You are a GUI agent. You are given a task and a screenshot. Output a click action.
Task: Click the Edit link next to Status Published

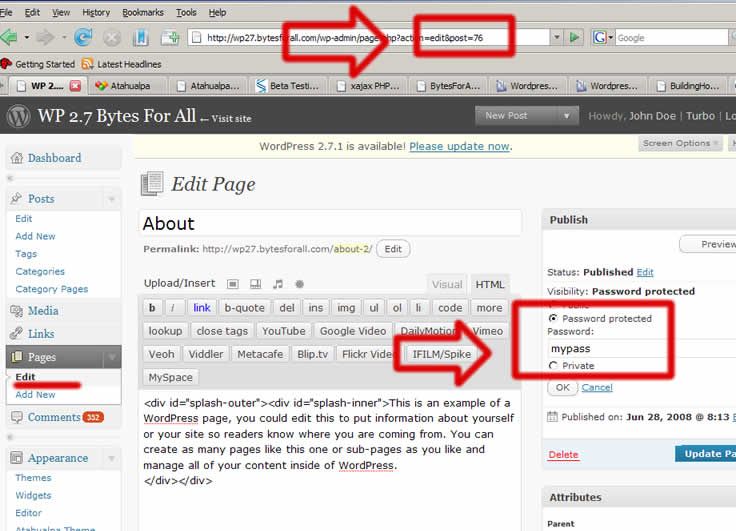point(645,272)
